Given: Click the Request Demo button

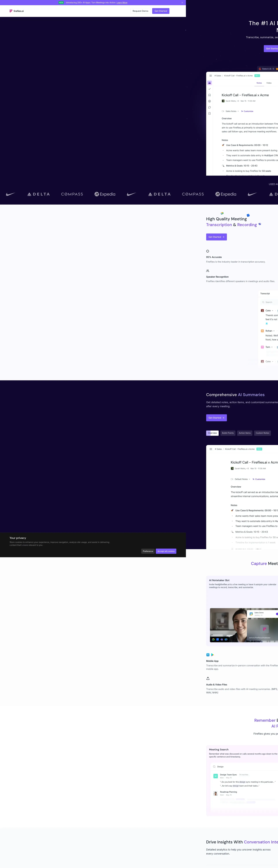Looking at the screenshot, I should (x=140, y=11).
